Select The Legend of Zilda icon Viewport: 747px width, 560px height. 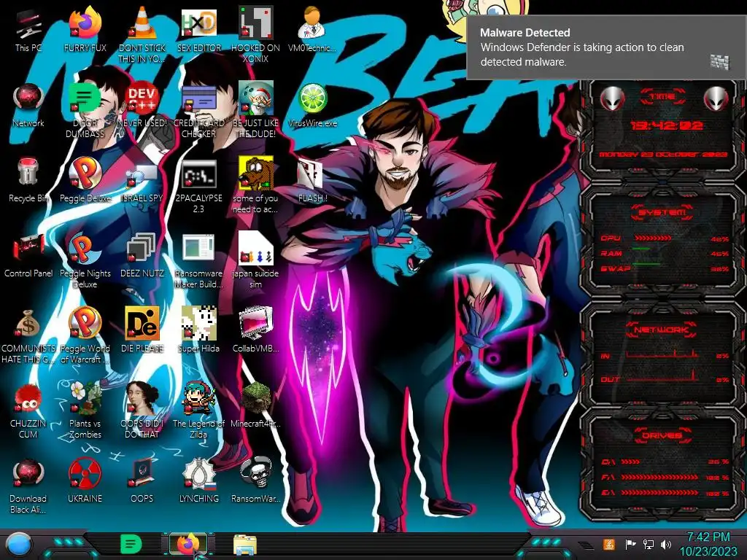(x=198, y=411)
